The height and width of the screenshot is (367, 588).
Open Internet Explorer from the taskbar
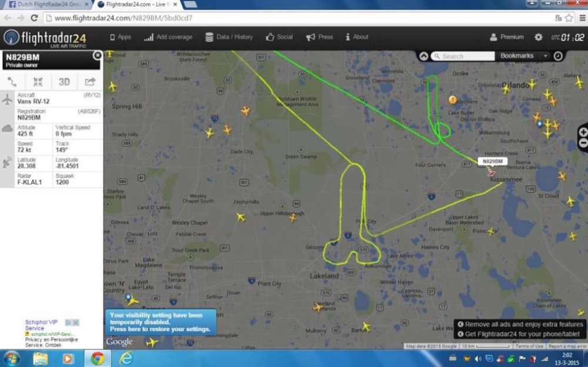[x=126, y=358]
